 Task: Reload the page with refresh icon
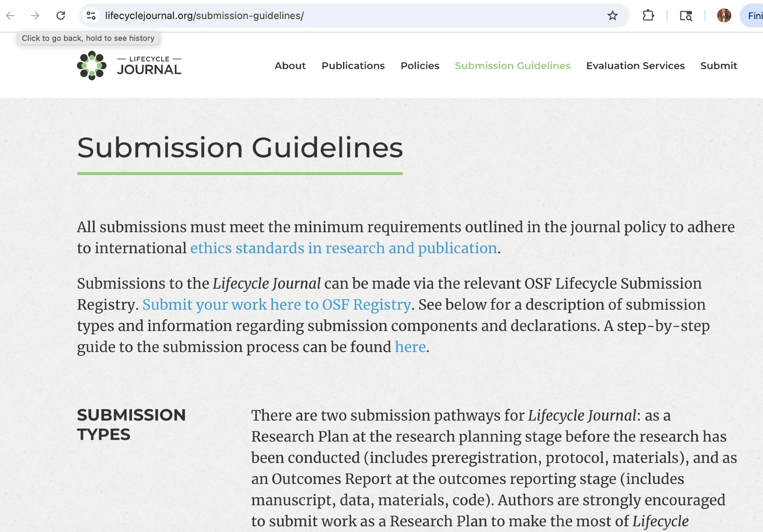pyautogui.click(x=61, y=16)
